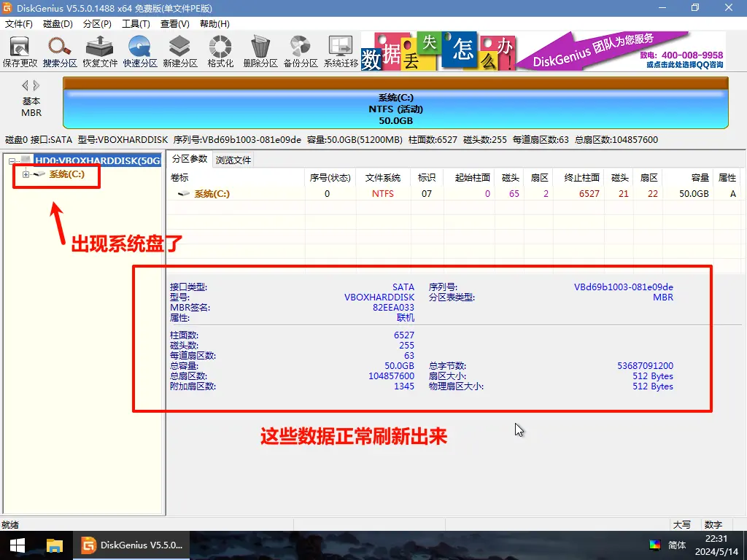Viewport: 747px width, 560px height.
Task: Click the MBR签名 value 82EEA033
Action: (x=393, y=308)
